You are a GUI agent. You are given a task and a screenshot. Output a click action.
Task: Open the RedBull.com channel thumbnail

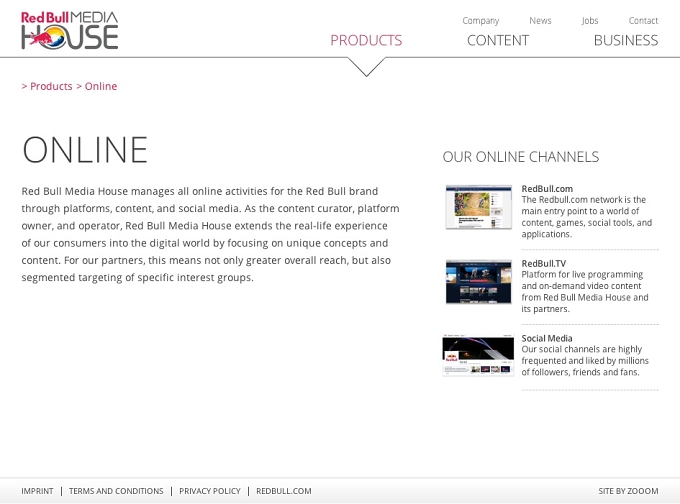click(x=478, y=207)
